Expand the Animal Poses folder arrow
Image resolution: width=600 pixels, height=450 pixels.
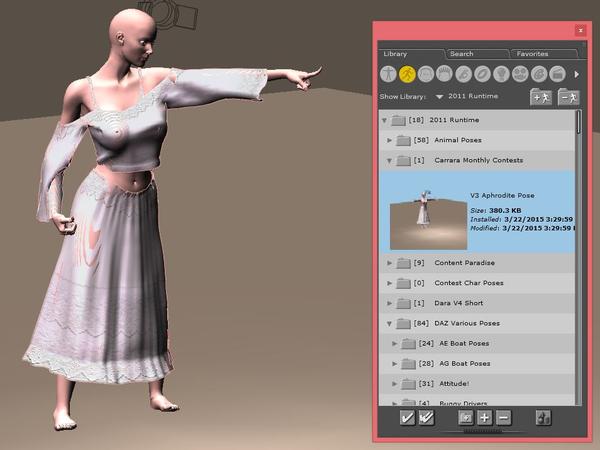(390, 140)
